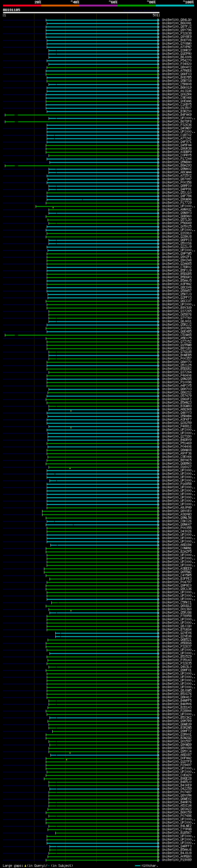Select hit label UniRef100_Q4F971

coord(177,142)
